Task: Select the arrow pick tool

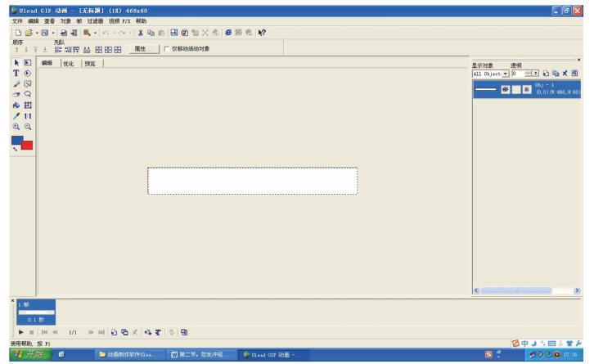Action: (x=16, y=62)
